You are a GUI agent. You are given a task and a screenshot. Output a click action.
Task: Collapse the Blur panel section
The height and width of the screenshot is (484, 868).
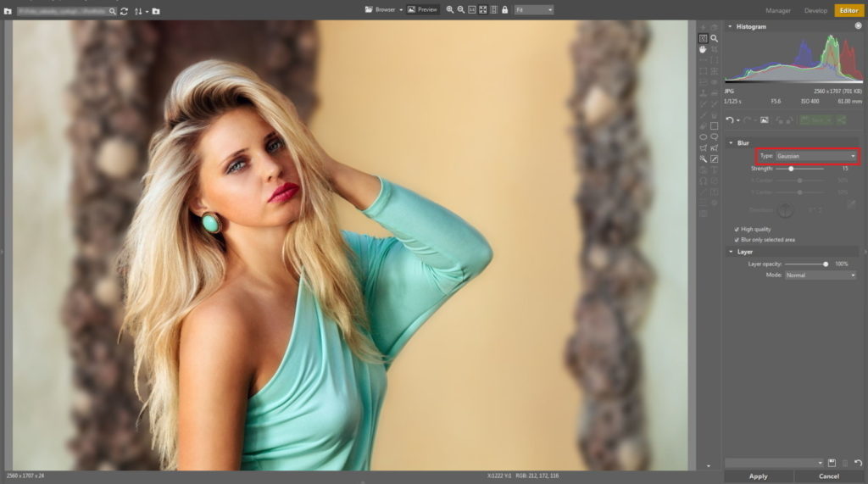click(731, 143)
